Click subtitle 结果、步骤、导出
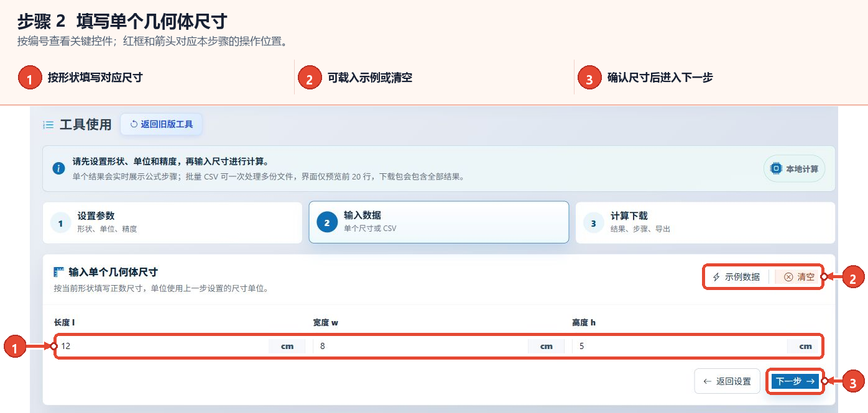The width and height of the screenshot is (868, 413). [640, 229]
